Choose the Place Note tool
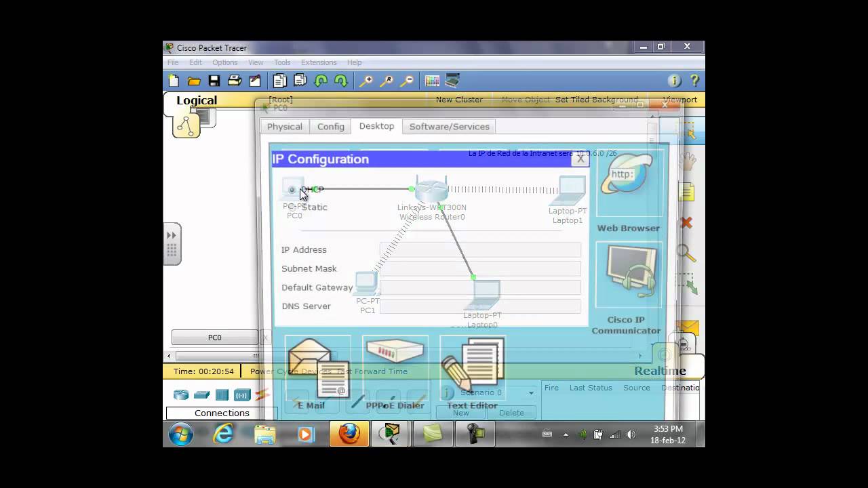The height and width of the screenshot is (488, 868). pyautogui.click(x=686, y=192)
